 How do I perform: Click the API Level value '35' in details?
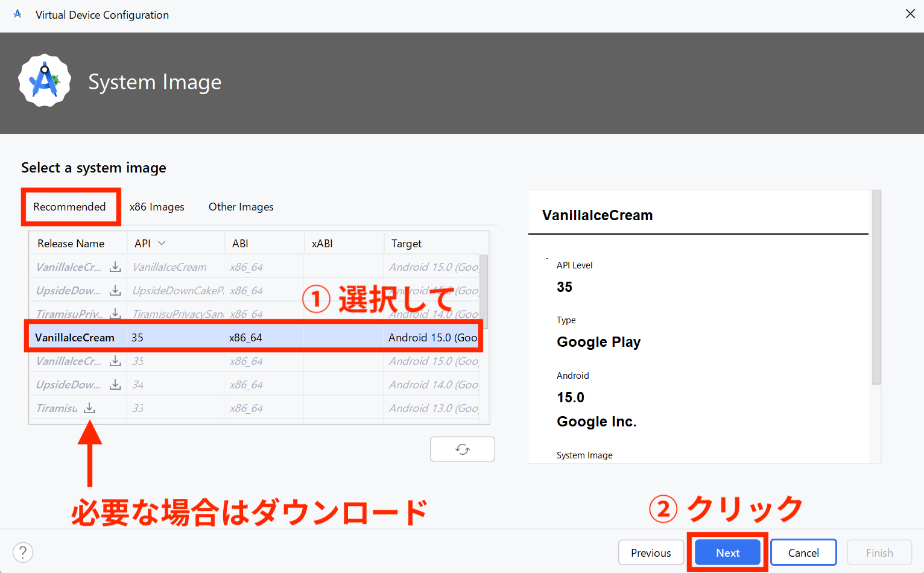click(565, 287)
